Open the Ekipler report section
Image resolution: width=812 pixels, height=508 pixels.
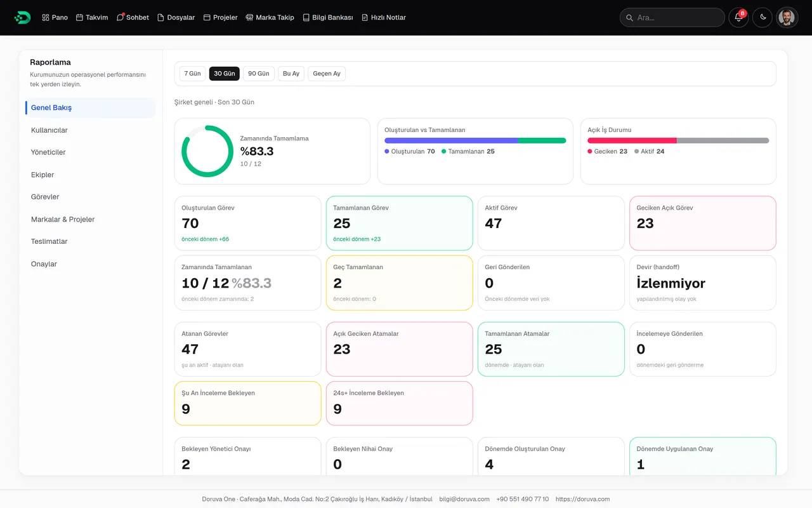tap(91, 175)
